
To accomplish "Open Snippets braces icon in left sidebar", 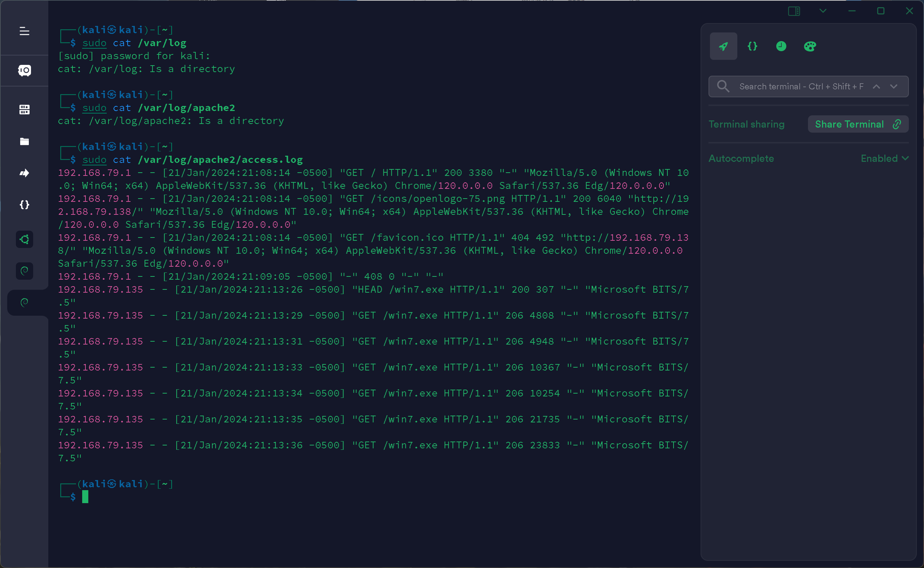I will click(x=25, y=205).
